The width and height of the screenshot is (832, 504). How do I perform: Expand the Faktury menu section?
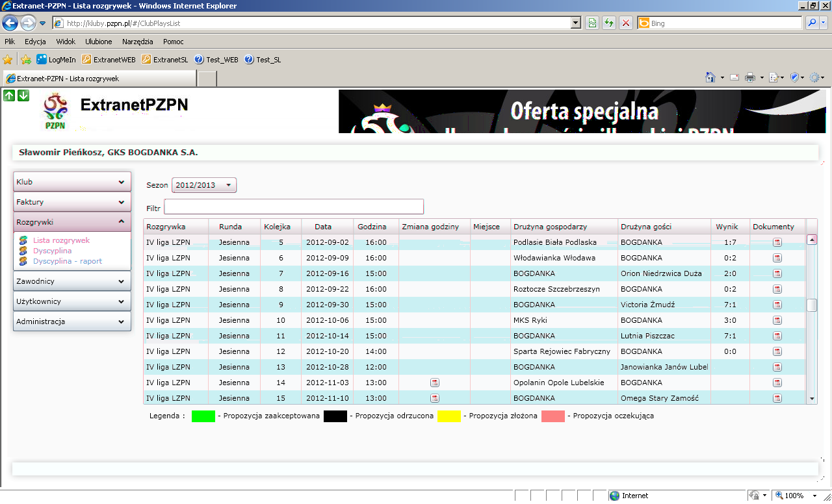pos(72,202)
